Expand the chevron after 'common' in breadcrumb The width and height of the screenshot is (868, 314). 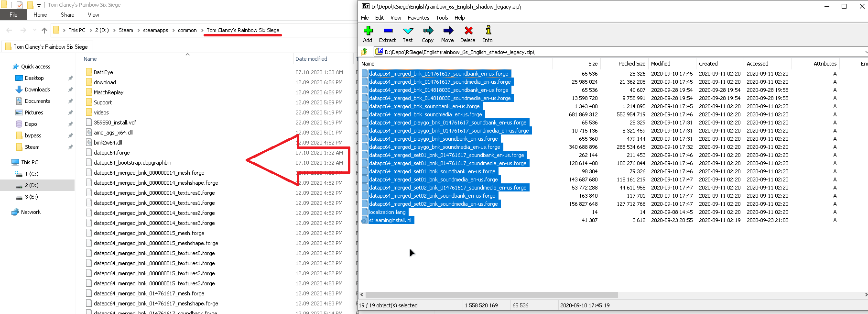(x=202, y=30)
